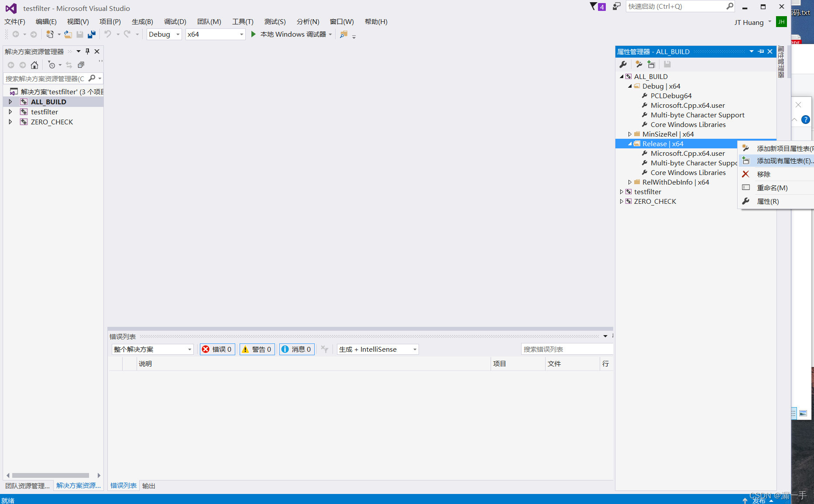Click Collapse All icon in Solution Explorer

(x=81, y=65)
